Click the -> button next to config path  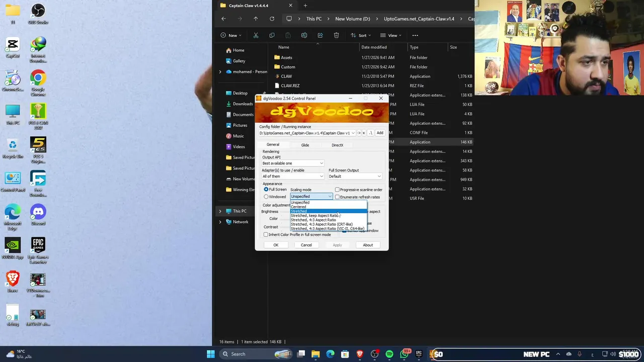tap(359, 133)
